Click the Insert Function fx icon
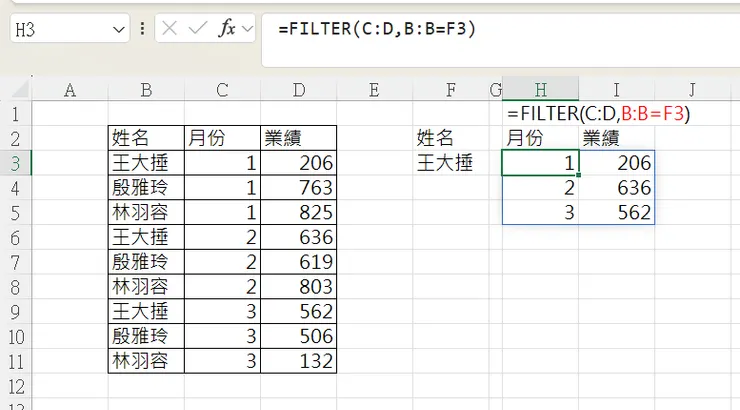This screenshot has height=410, width=740. click(227, 28)
